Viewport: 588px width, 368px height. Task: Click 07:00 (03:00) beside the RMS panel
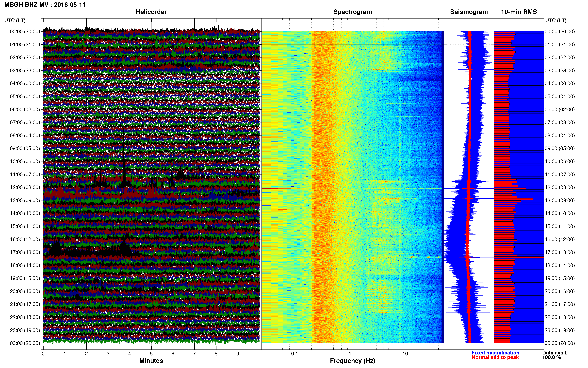pyautogui.click(x=560, y=122)
